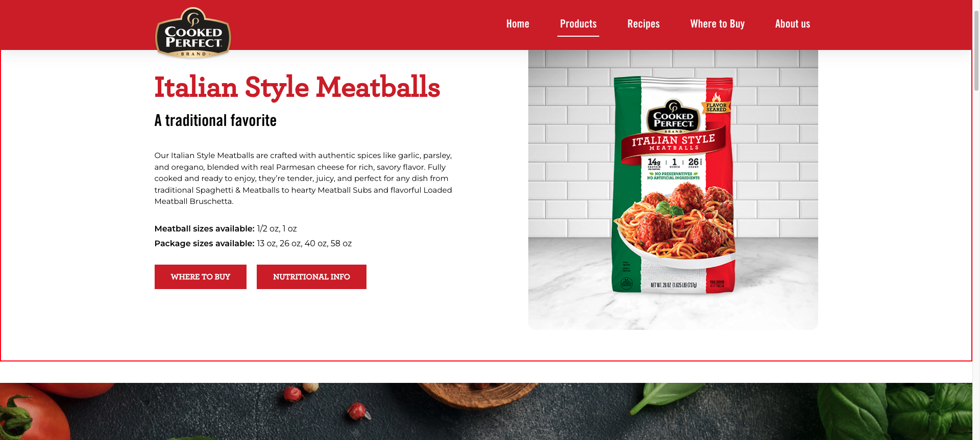Click the No Preservatives label on package

673,176
